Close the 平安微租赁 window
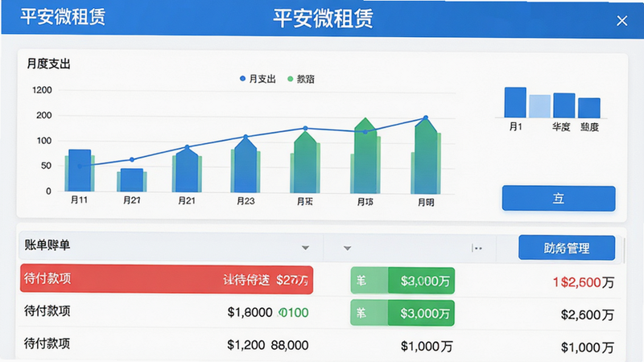This screenshot has height=362, width=644. [621, 21]
